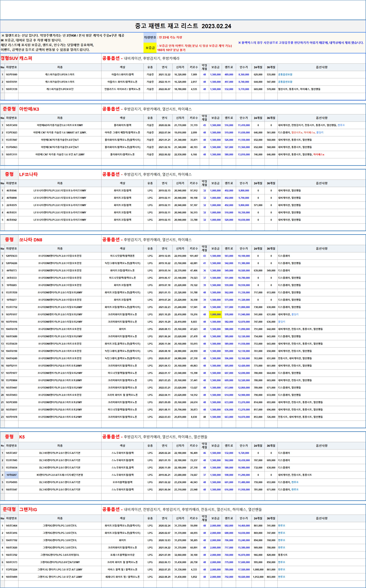Click the 쏘나타 DN8 section heading

coord(31,240)
